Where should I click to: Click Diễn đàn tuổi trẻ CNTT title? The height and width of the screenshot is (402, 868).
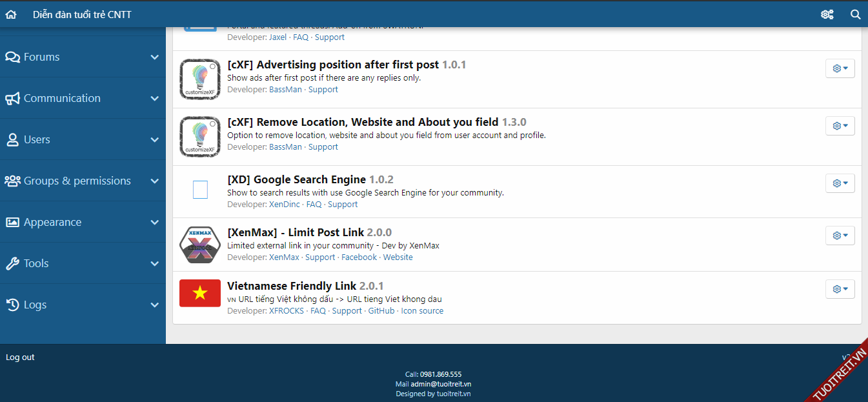click(x=82, y=14)
